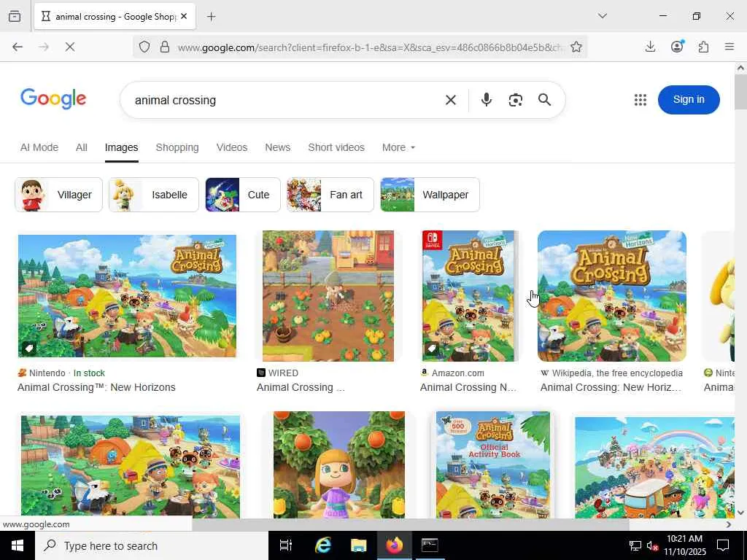Viewport: 747px width, 560px height.
Task: Open the command prompt taskbar window
Action: pyautogui.click(x=430, y=545)
